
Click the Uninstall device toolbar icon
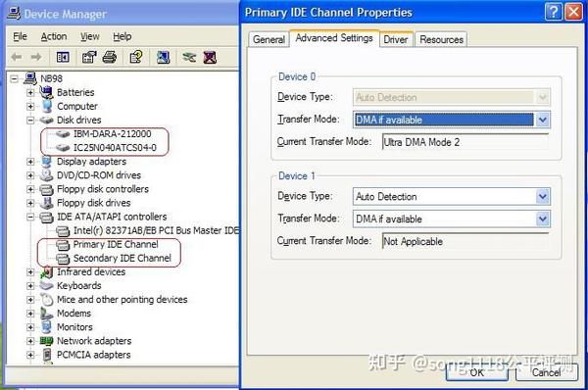[x=210, y=58]
